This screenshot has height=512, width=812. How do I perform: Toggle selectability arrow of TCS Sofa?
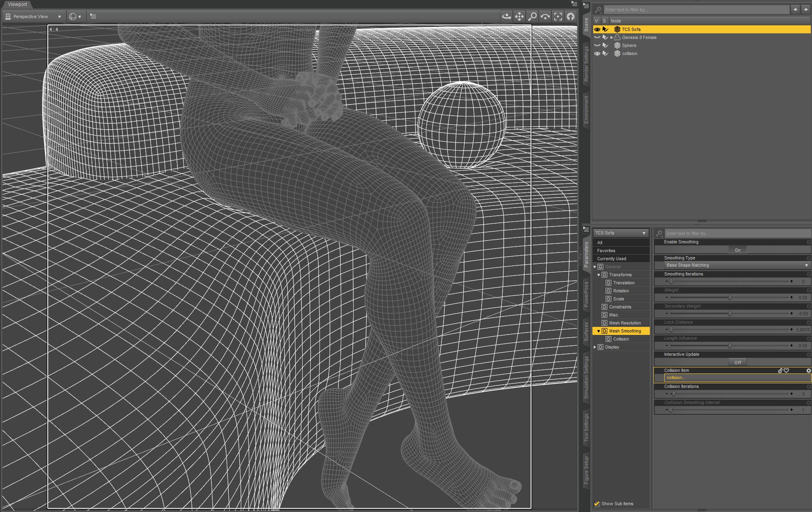606,29
